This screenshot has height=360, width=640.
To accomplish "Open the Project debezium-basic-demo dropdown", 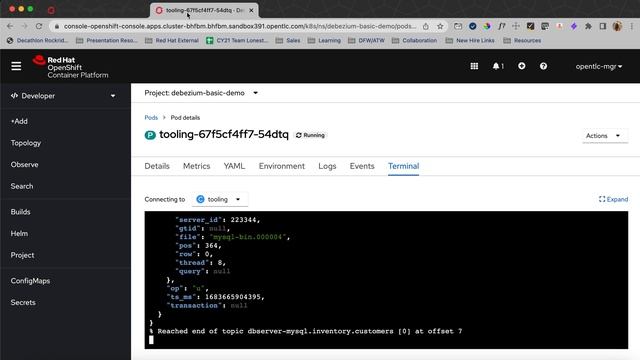I will pos(201,93).
